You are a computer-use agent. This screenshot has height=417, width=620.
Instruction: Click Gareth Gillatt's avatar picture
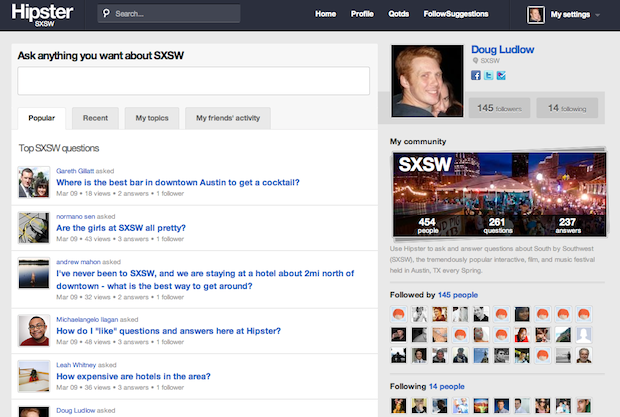coord(34,183)
